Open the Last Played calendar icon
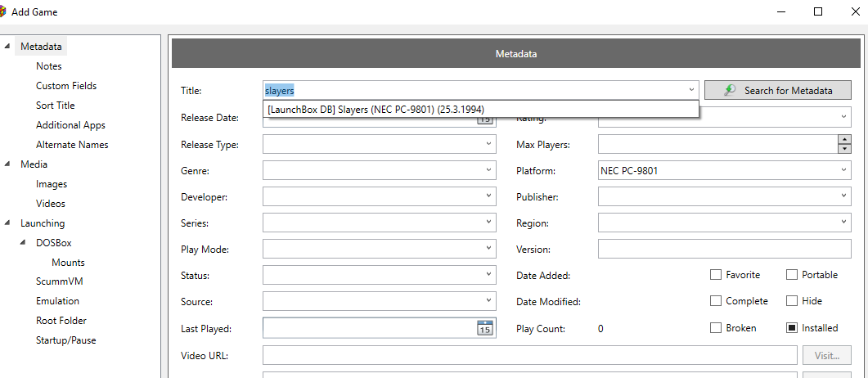 click(x=484, y=327)
